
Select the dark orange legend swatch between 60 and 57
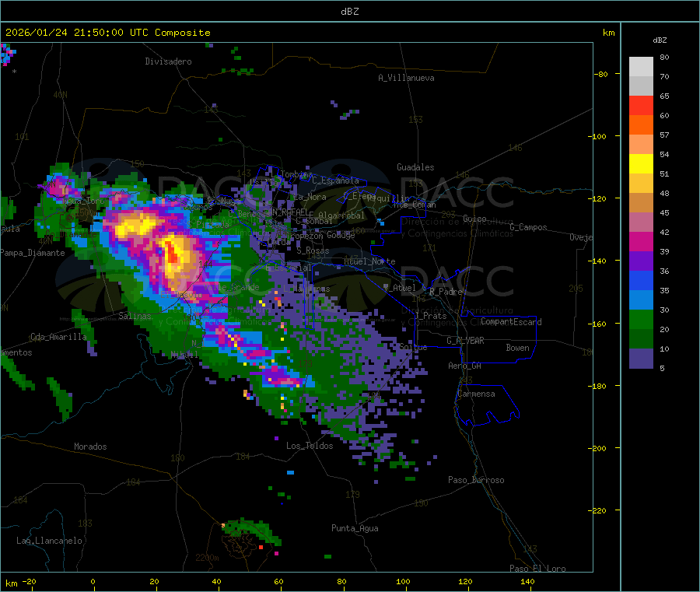point(641,125)
